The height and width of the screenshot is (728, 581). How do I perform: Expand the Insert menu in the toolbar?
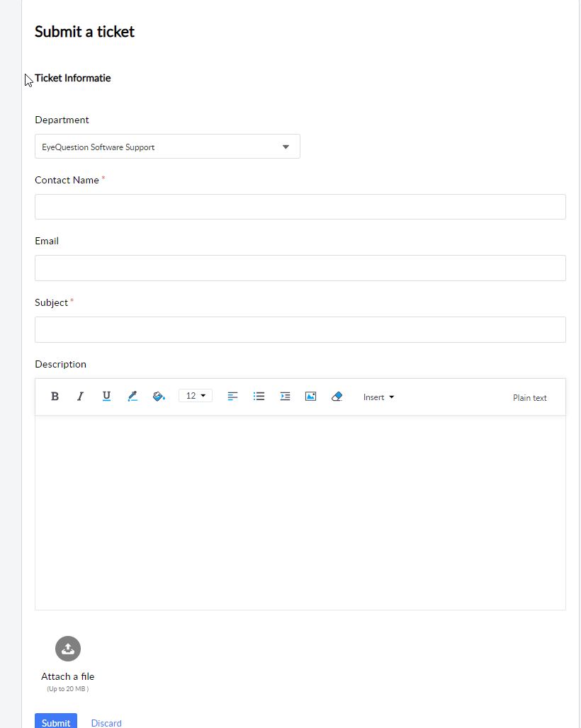click(378, 397)
